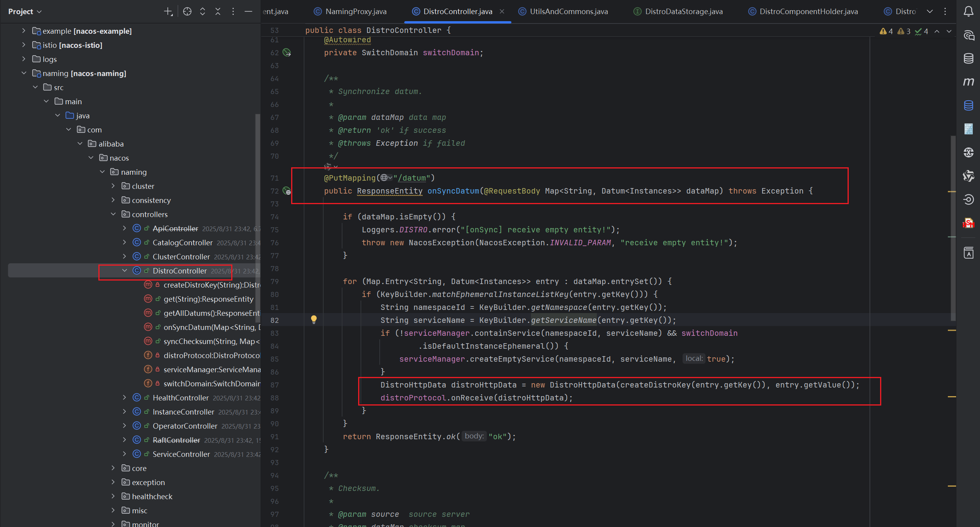980x527 pixels.
Task: Hide the Project tool window via minimize icon
Action: [248, 11]
